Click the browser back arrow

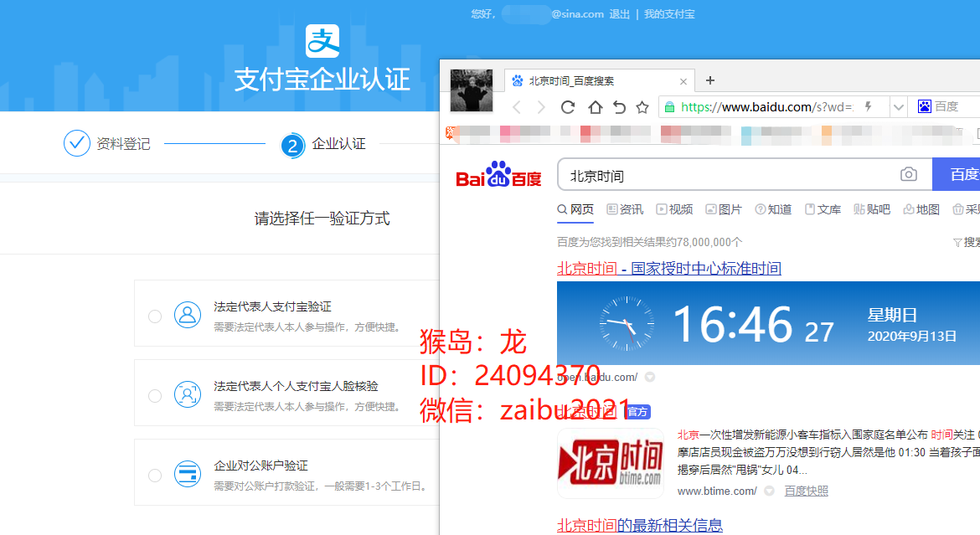click(x=516, y=107)
